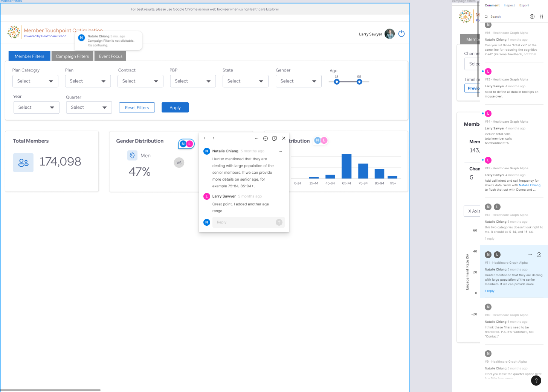The image size is (548, 392).
Task: Click the "member filters" frame label
Action: (11, 1)
